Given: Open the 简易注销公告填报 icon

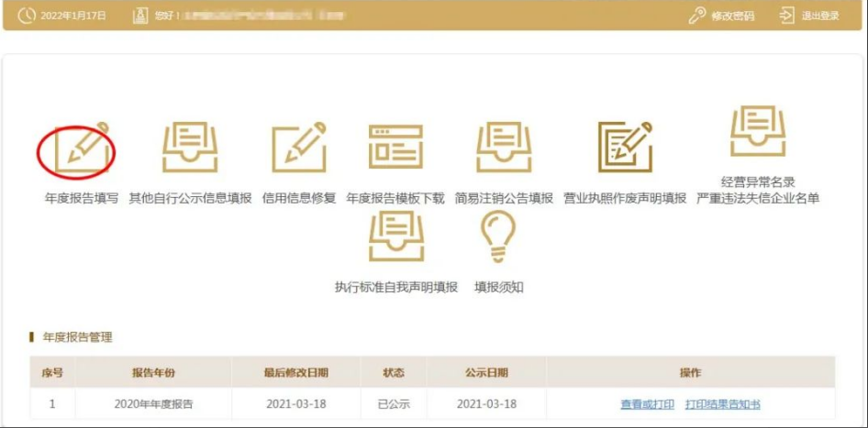Looking at the screenshot, I should point(504,148).
